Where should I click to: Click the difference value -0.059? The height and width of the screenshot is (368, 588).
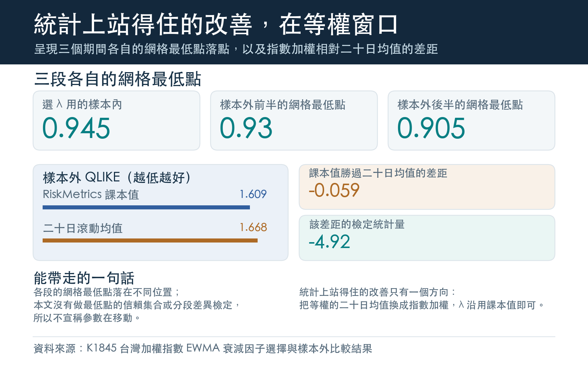pos(334,190)
